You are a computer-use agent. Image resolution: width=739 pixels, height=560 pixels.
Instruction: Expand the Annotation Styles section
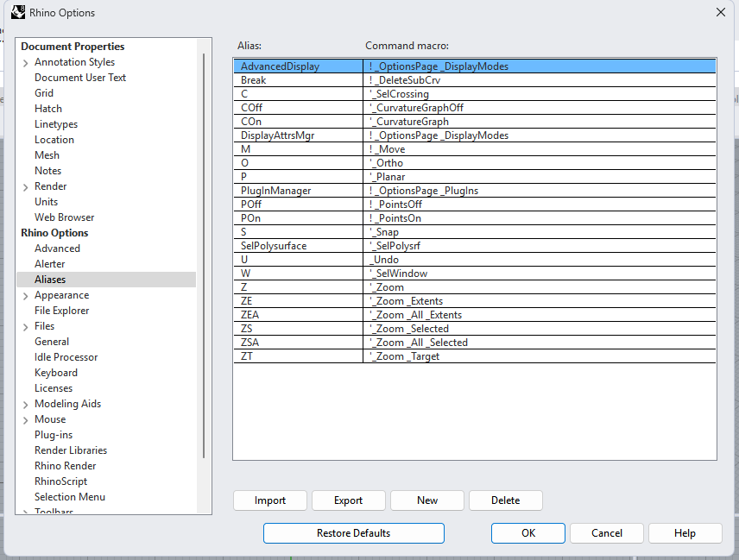pos(25,61)
